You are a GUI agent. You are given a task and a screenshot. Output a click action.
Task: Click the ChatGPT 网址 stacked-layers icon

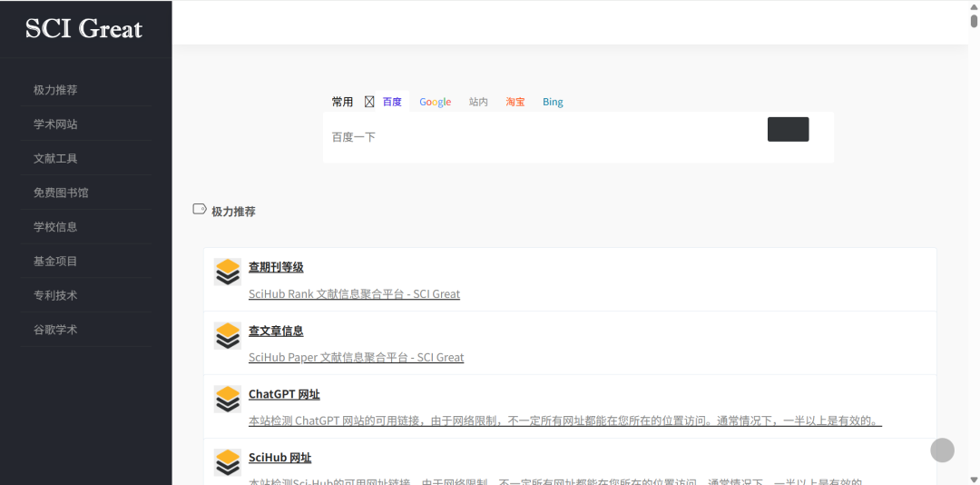point(227,400)
